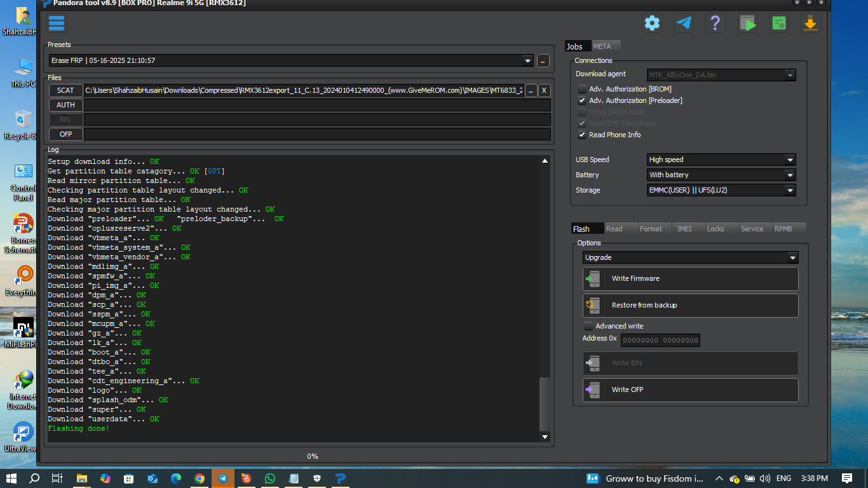Open the action center notification icon
The height and width of the screenshot is (488, 868).
847,478
